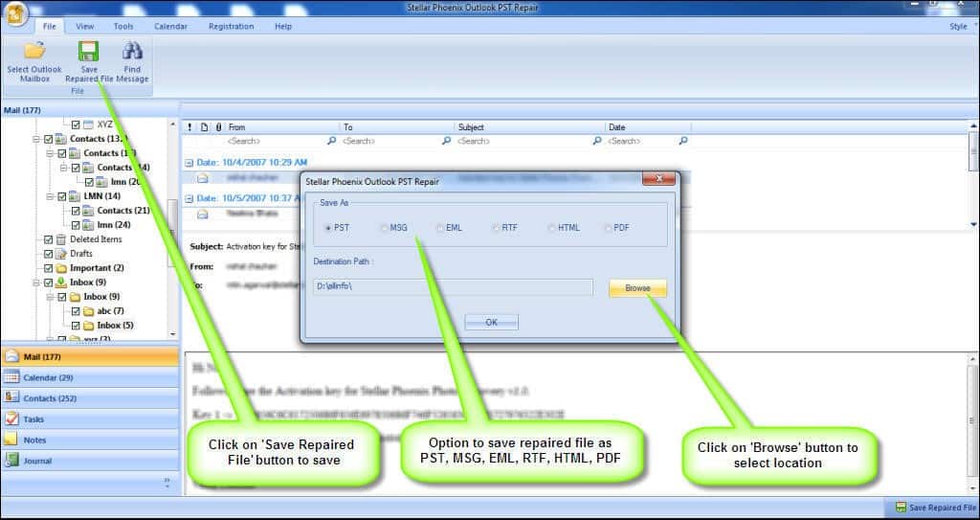Screen dimensions: 980x520
Task: Open the File ribbon tab
Action: coord(50,26)
